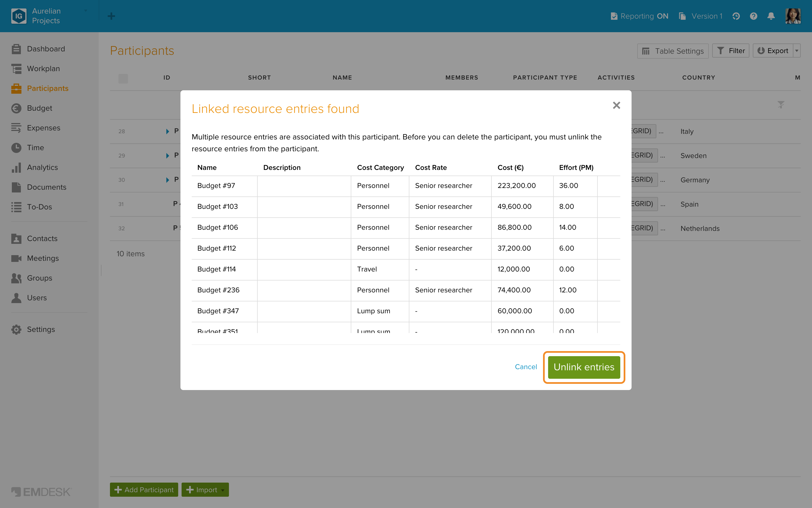Image resolution: width=812 pixels, height=508 pixels.
Task: Click the Groups people icon
Action: pyautogui.click(x=16, y=278)
